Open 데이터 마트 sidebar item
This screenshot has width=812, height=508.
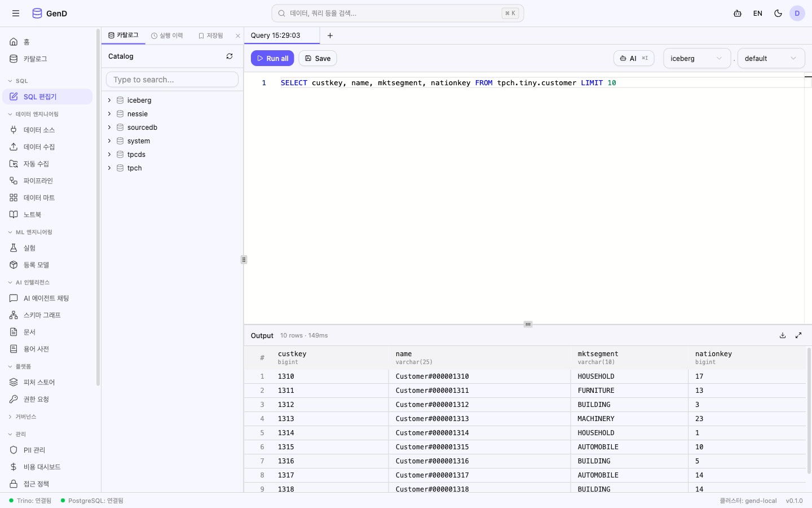click(47, 198)
